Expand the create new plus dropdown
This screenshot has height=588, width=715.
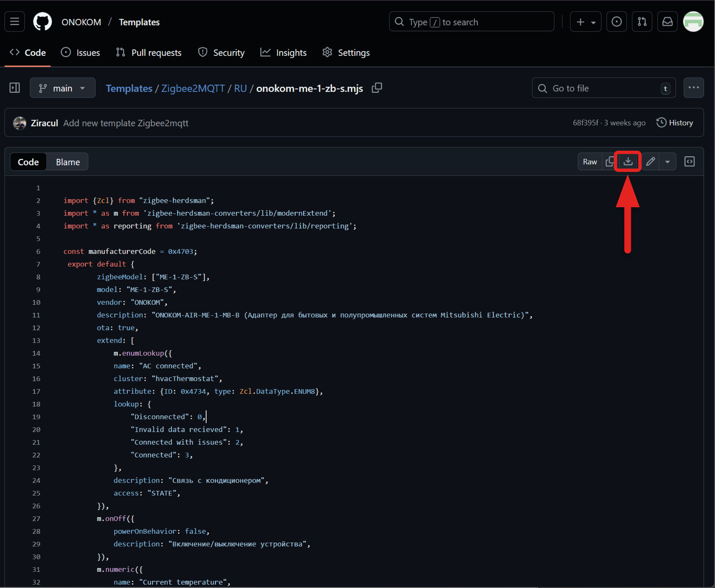pos(585,22)
